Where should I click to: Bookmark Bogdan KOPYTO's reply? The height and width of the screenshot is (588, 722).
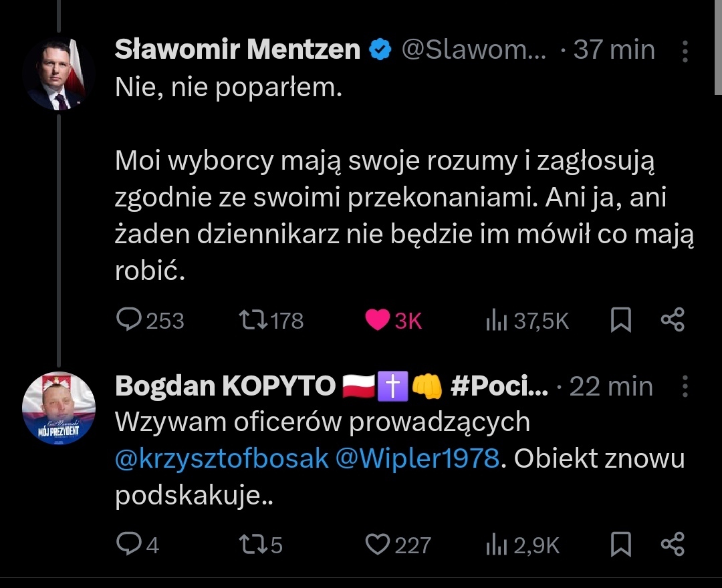pyautogui.click(x=621, y=545)
